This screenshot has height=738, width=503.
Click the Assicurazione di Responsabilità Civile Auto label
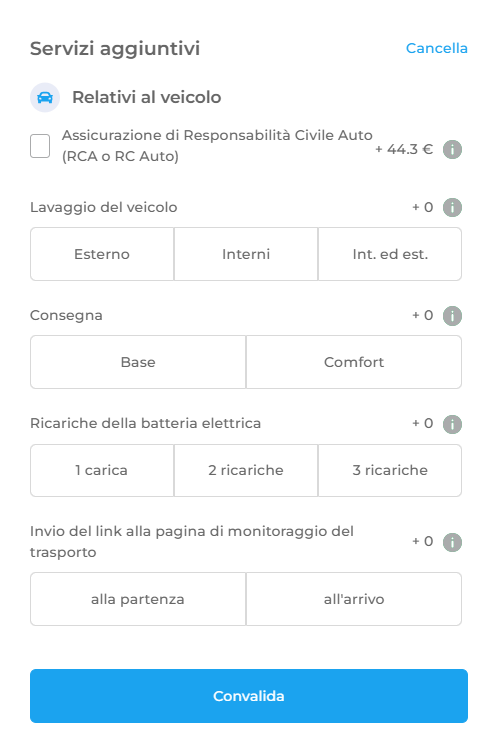[x=217, y=145]
